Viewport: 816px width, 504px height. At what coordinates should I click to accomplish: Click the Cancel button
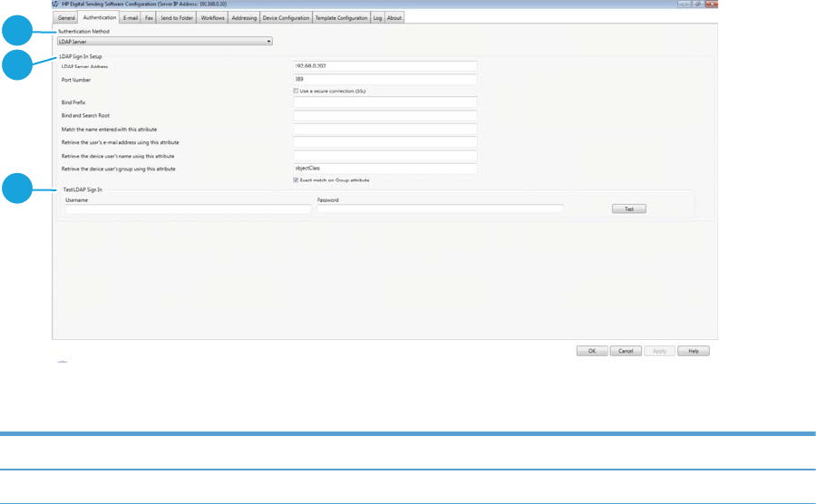tap(626, 351)
